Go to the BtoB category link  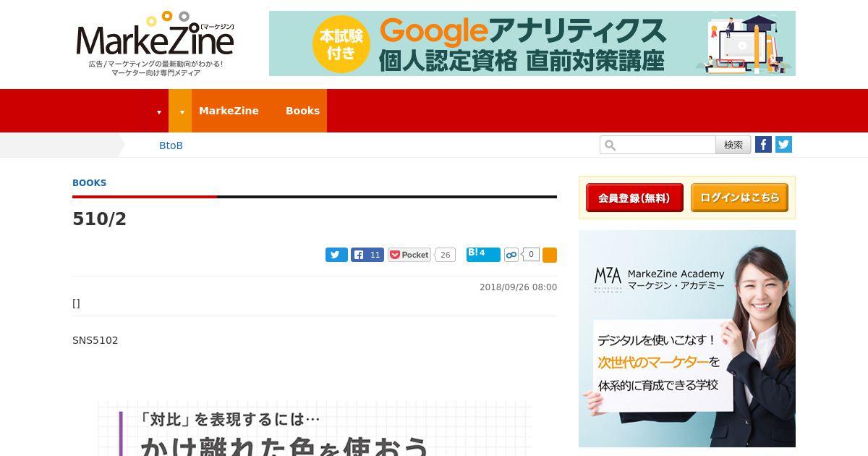click(x=171, y=145)
